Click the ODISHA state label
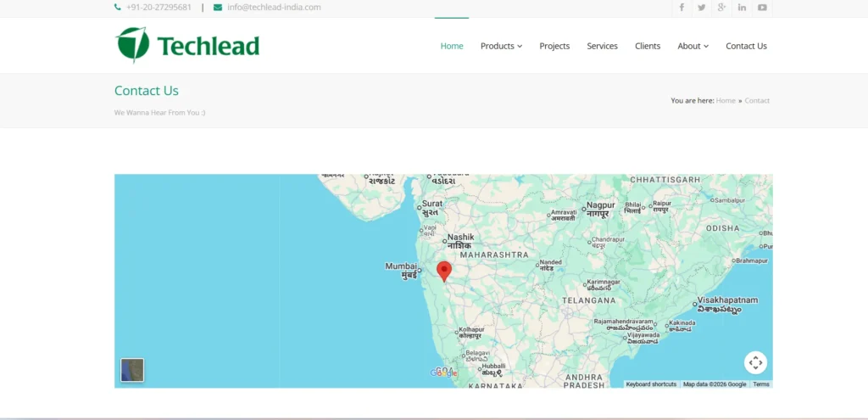868x420 pixels. (x=722, y=228)
